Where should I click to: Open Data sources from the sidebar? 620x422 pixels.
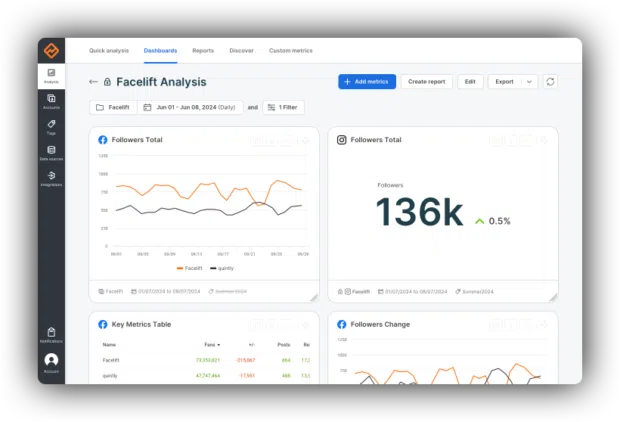coord(51,153)
